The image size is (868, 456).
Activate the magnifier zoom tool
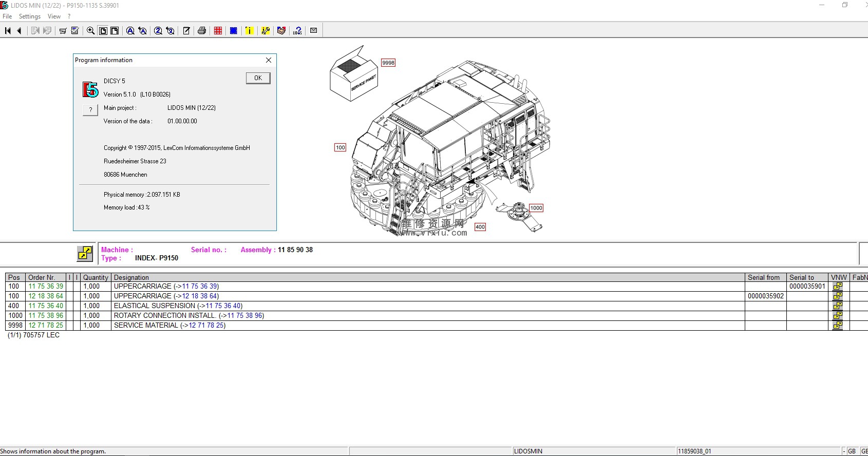90,31
